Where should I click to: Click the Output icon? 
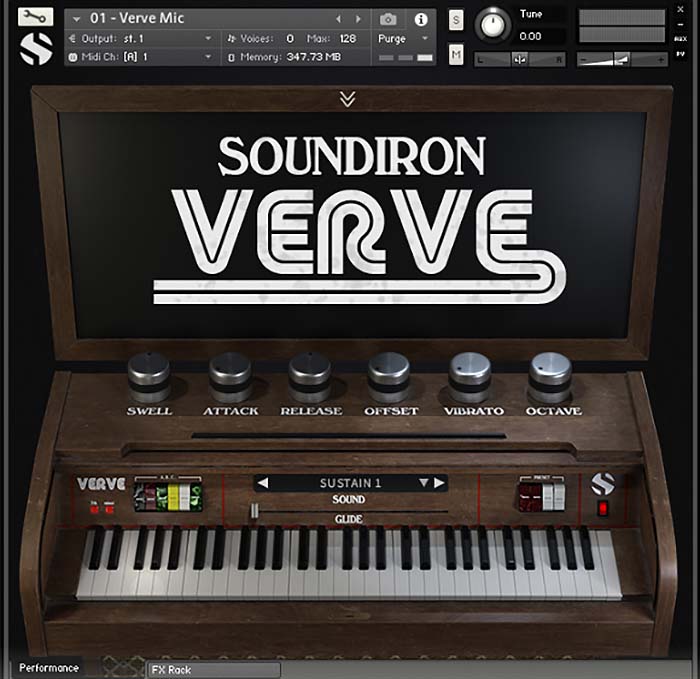pos(72,39)
